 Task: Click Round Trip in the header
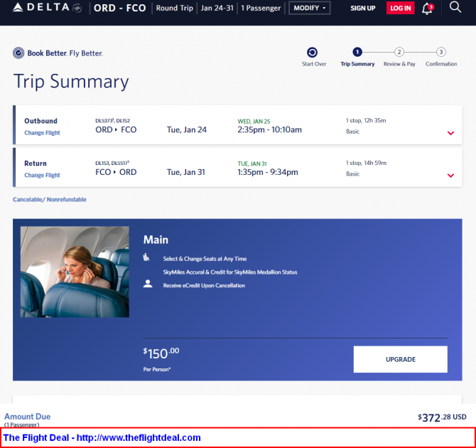coord(175,8)
